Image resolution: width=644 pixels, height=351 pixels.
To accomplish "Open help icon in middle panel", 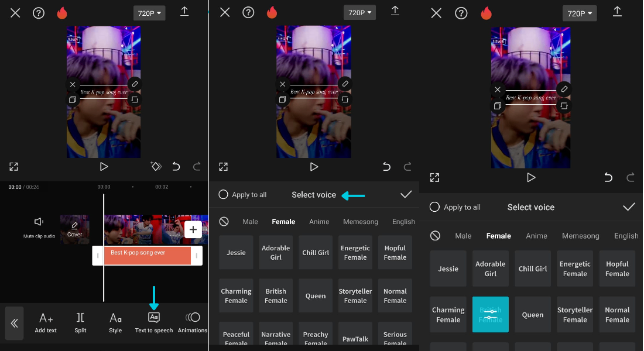I will 248,13.
